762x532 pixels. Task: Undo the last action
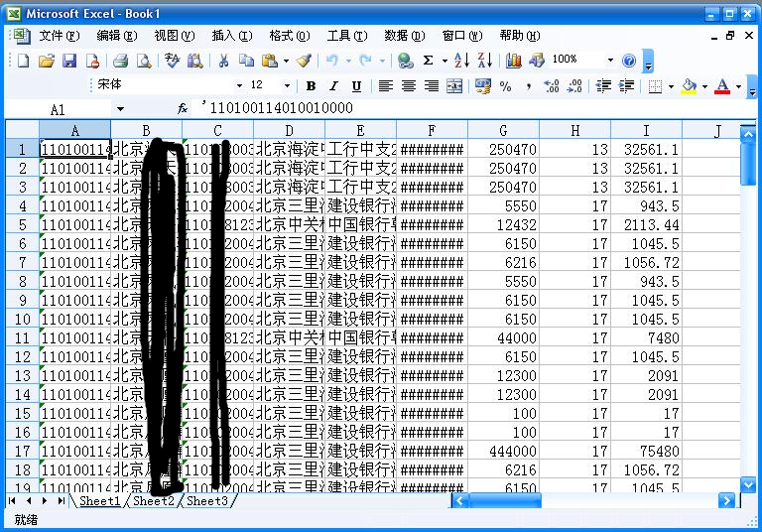332,61
